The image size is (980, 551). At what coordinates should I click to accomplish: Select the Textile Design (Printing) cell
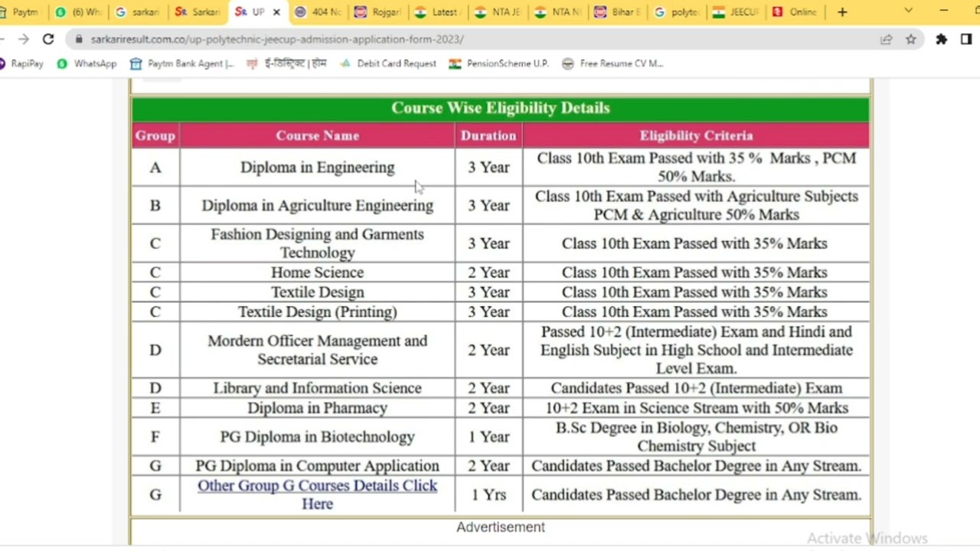tap(317, 311)
